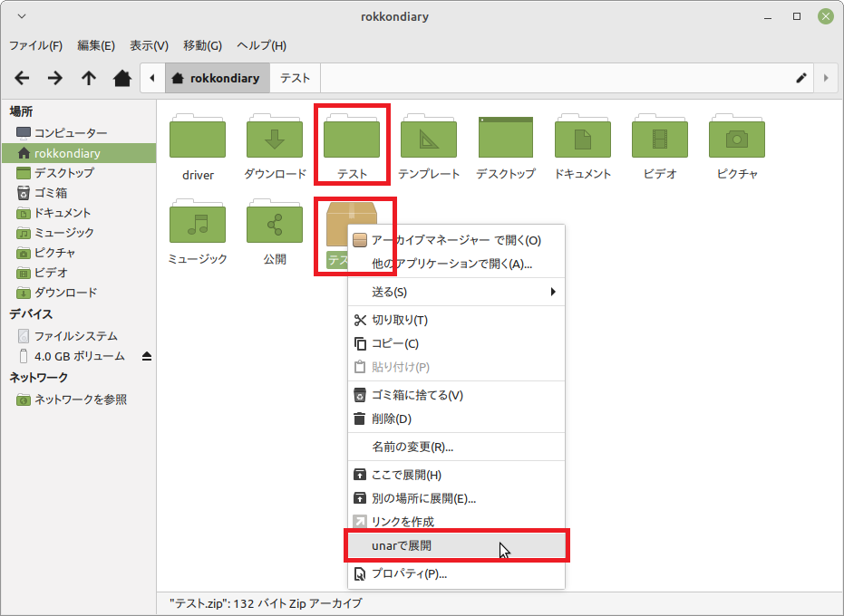
Task: Open ドキュメント in the sidebar
Action: point(79,213)
